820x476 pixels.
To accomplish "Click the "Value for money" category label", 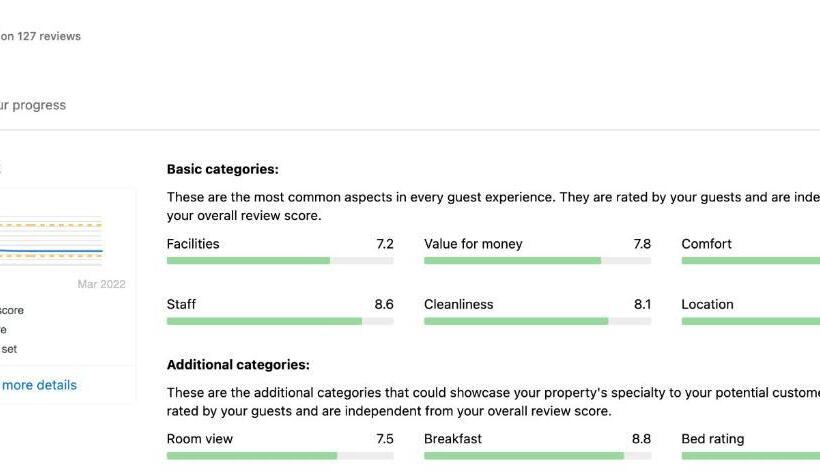I will click(473, 244).
